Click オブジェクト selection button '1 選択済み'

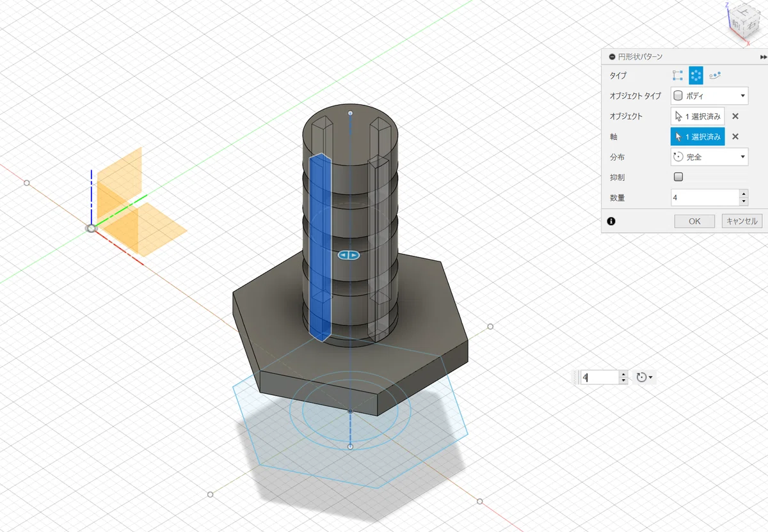[x=698, y=116]
